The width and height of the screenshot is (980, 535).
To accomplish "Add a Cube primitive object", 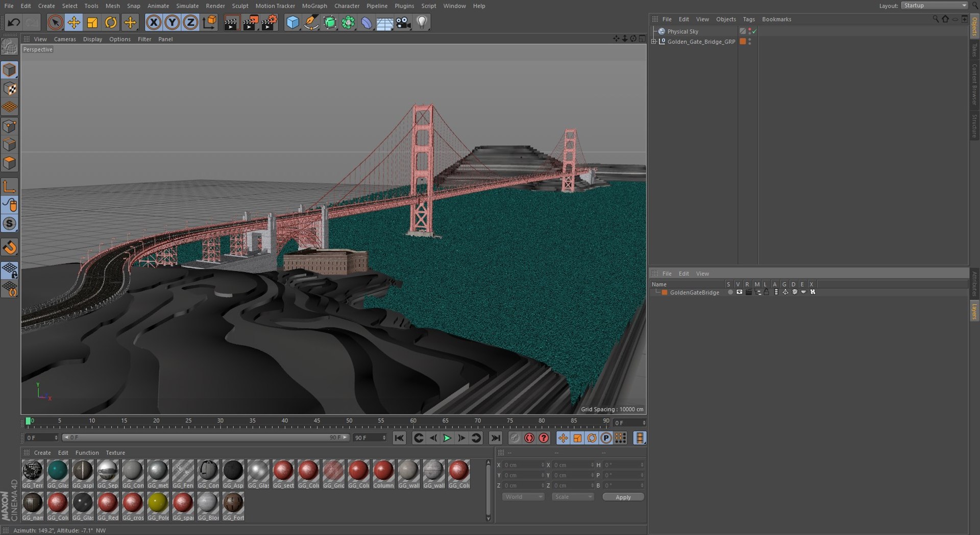I will point(292,22).
